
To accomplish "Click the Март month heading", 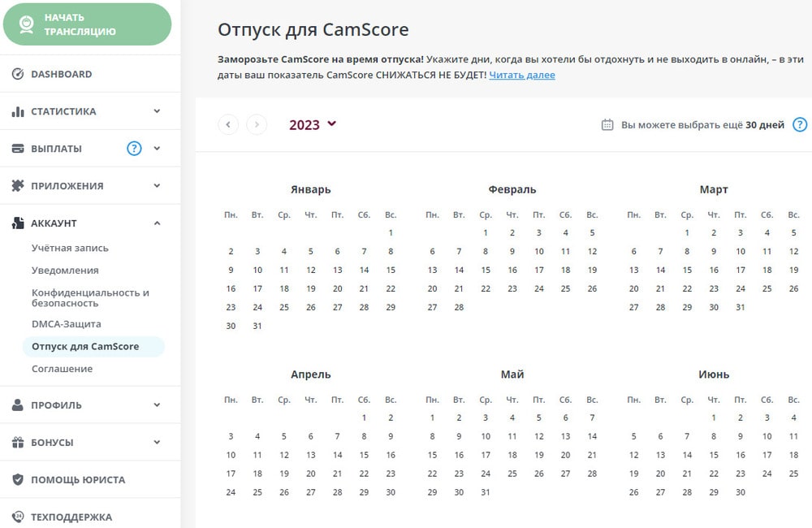I will point(714,189).
